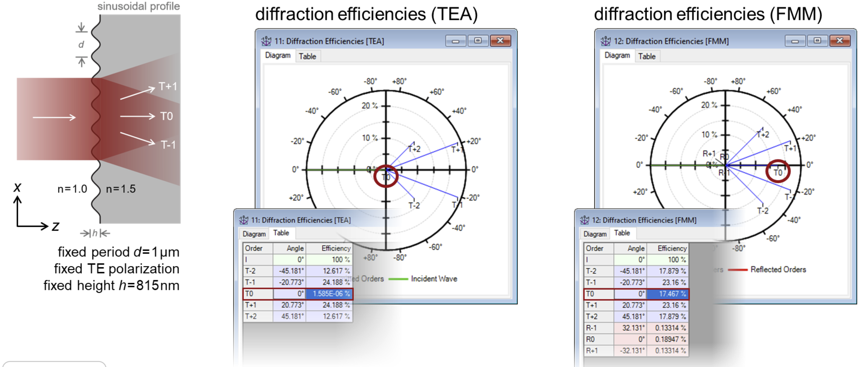This screenshot has width=868, height=367.
Task: Click the TEA table window app icon
Action: point(243,220)
